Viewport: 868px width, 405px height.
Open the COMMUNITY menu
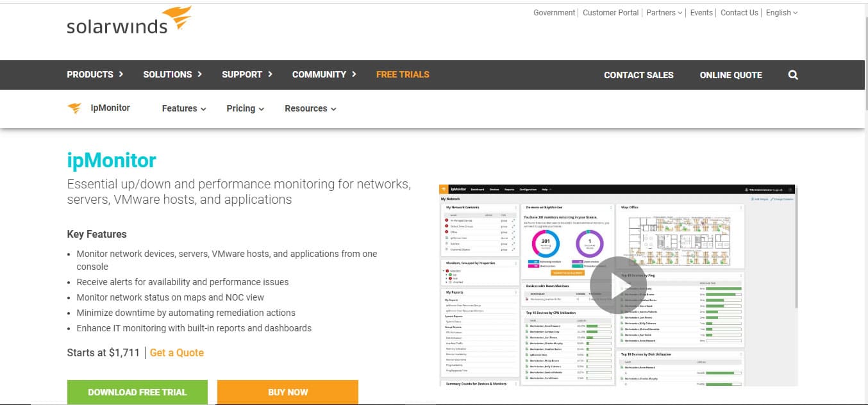click(x=324, y=74)
